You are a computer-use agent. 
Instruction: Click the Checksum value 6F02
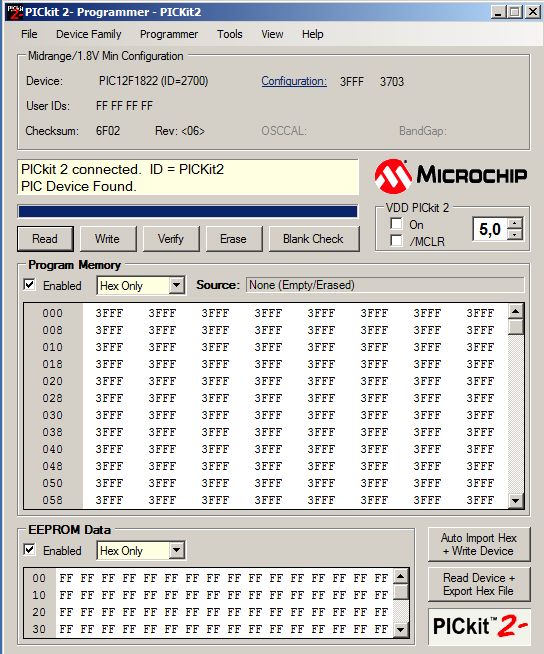click(x=108, y=131)
